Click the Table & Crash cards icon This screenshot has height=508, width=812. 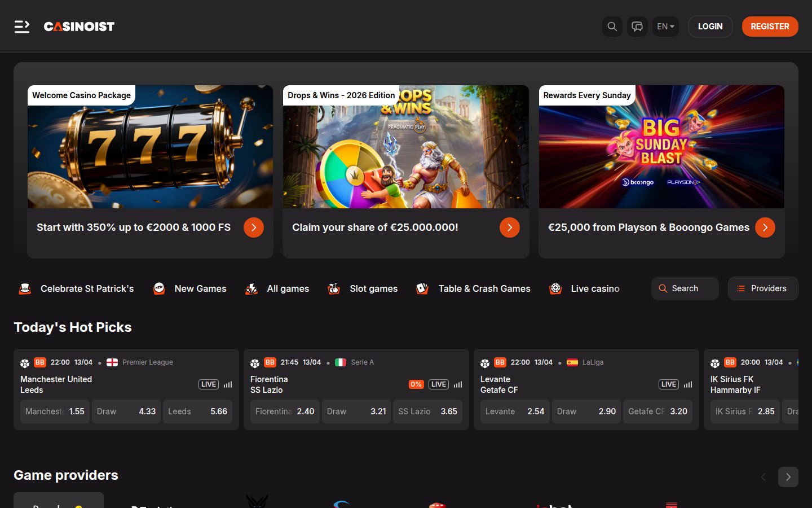click(422, 288)
